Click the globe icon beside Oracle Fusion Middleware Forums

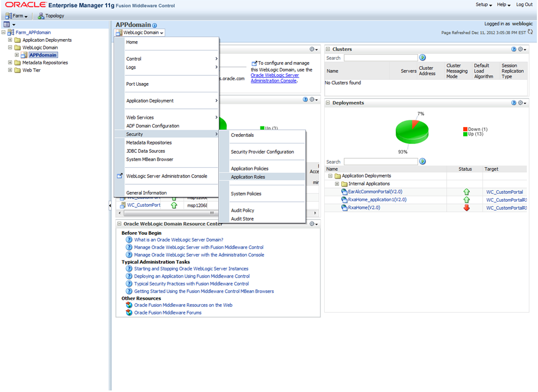pos(129,312)
